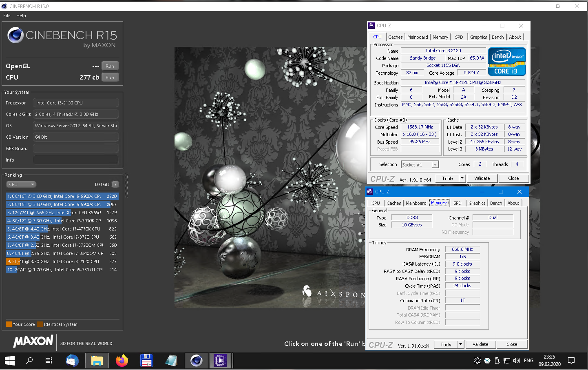Select the Core i5-3317U ranking row
588x370 pixels.
62,270
